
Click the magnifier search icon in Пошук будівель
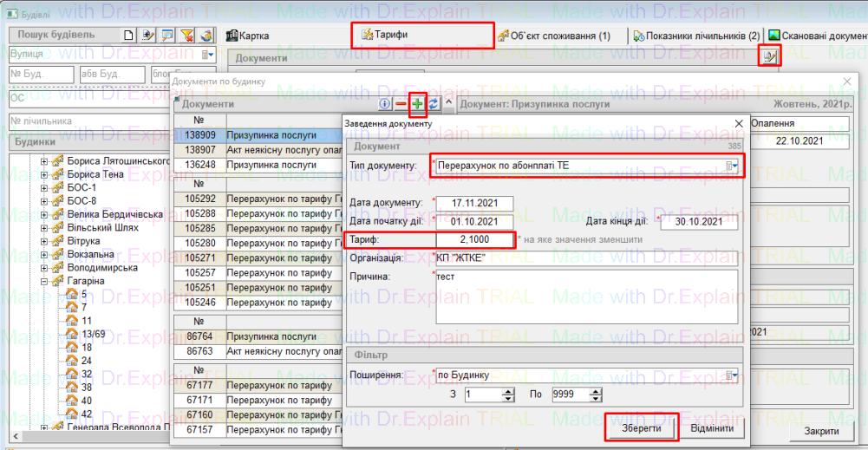pos(167,36)
